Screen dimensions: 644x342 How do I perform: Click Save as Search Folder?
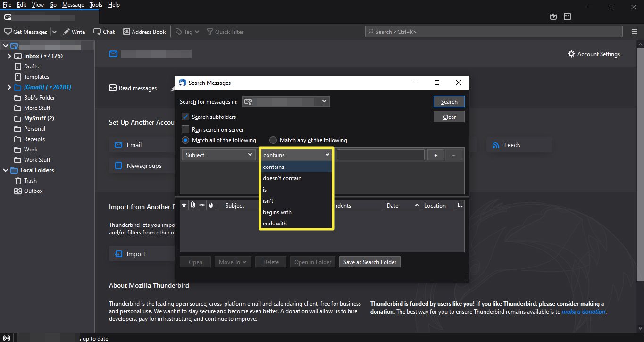click(370, 262)
